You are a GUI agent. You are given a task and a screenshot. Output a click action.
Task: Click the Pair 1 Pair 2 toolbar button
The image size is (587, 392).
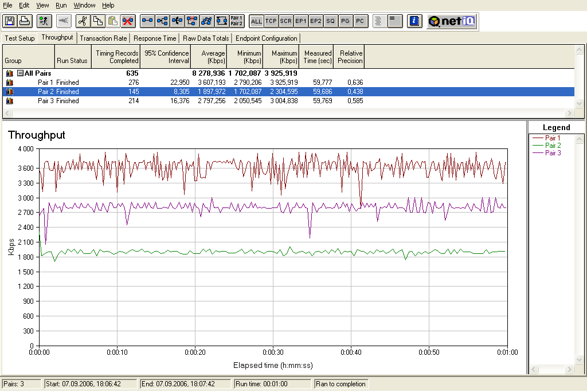click(237, 21)
